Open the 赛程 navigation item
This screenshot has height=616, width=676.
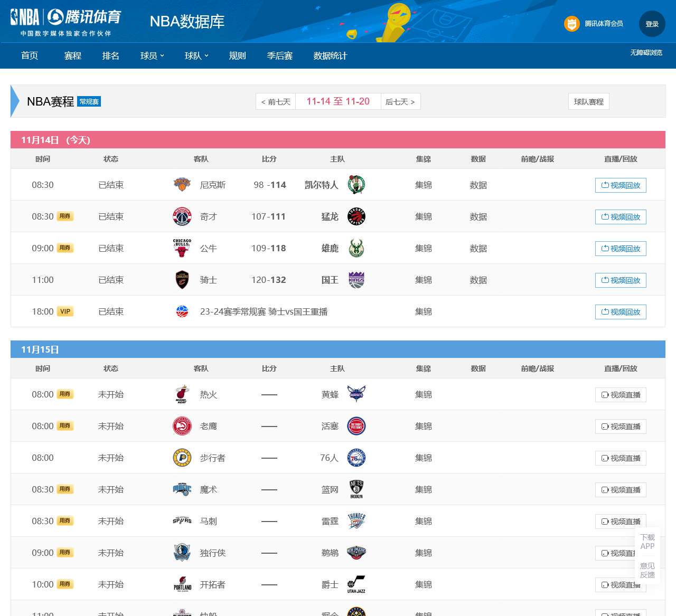pyautogui.click(x=72, y=55)
